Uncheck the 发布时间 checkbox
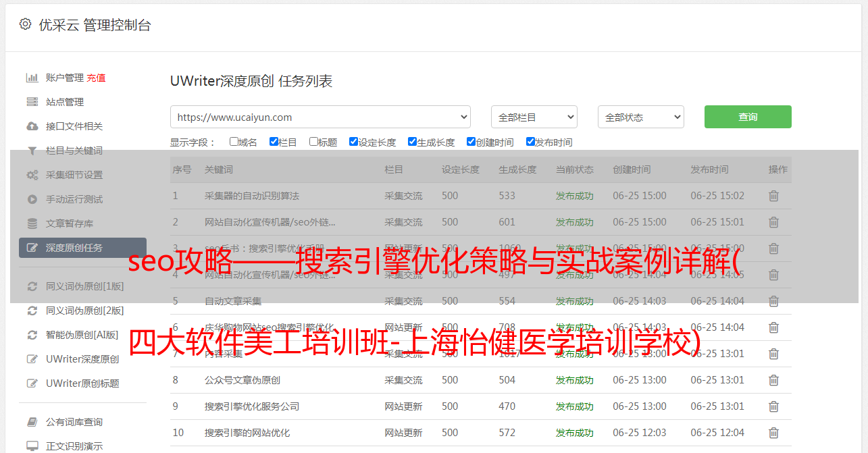The width and height of the screenshot is (868, 453). click(x=530, y=142)
